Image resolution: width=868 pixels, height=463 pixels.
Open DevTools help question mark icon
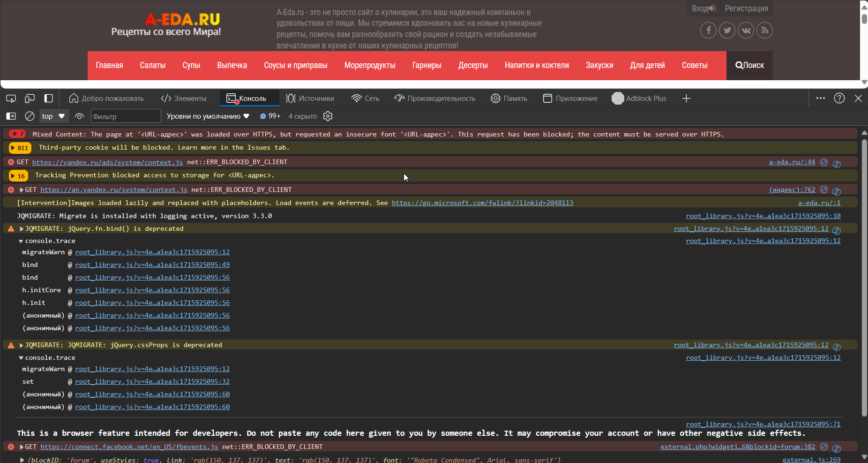(x=839, y=99)
